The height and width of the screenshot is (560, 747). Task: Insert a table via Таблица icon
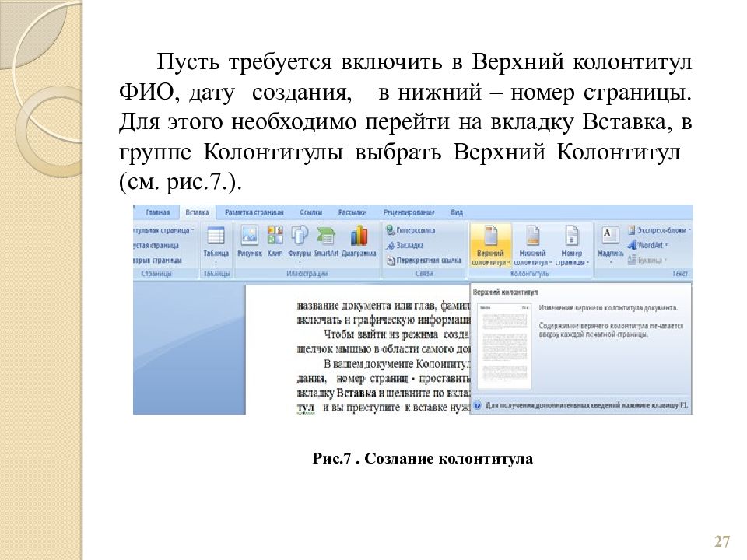(x=216, y=243)
